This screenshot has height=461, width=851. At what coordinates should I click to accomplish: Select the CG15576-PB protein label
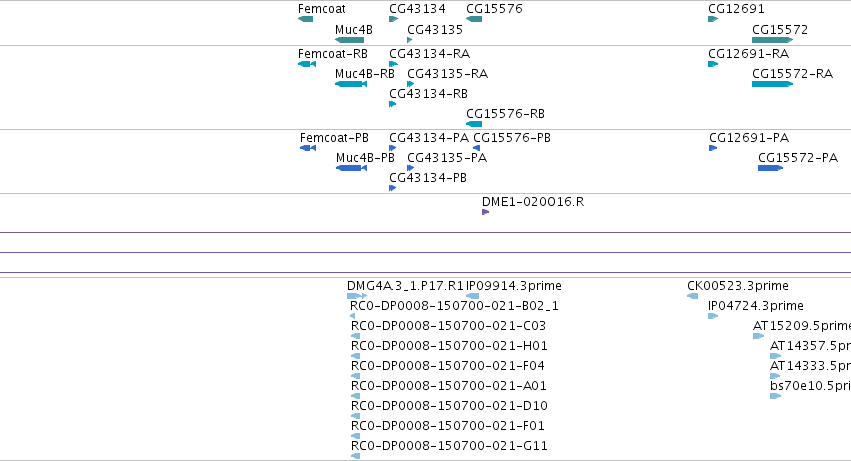[x=512, y=138]
